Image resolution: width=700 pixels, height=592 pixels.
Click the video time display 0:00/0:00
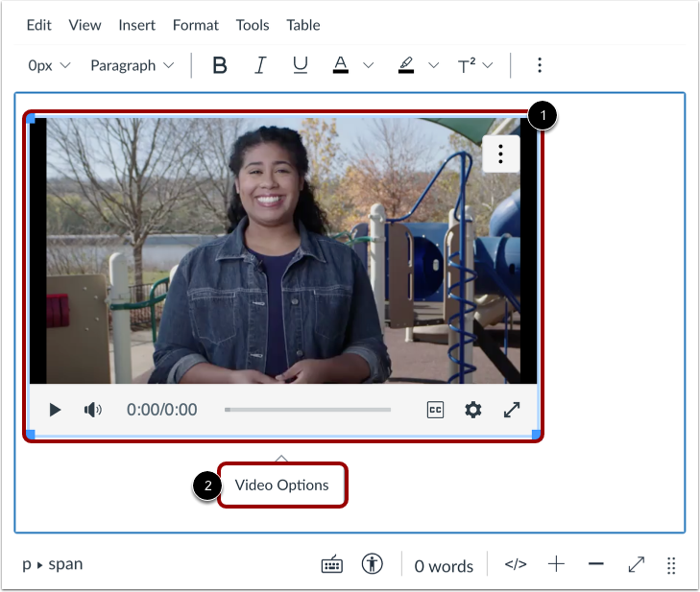[x=161, y=410]
